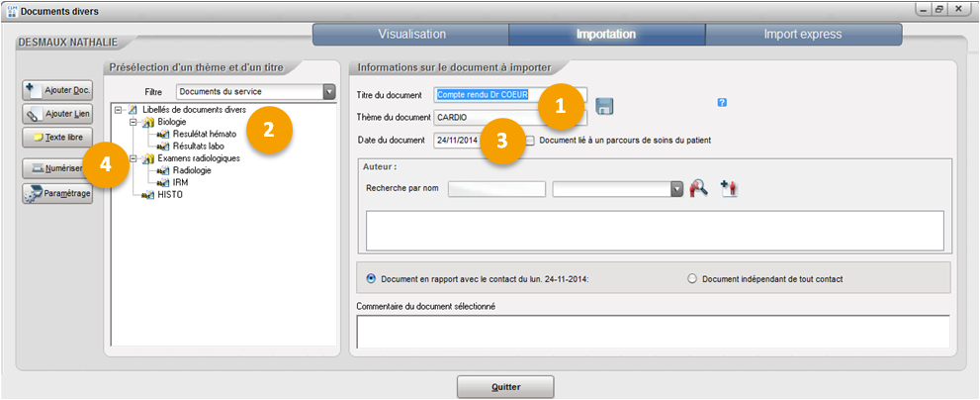The image size is (980, 400).
Task: Switch to the Import express tab
Action: (x=802, y=34)
